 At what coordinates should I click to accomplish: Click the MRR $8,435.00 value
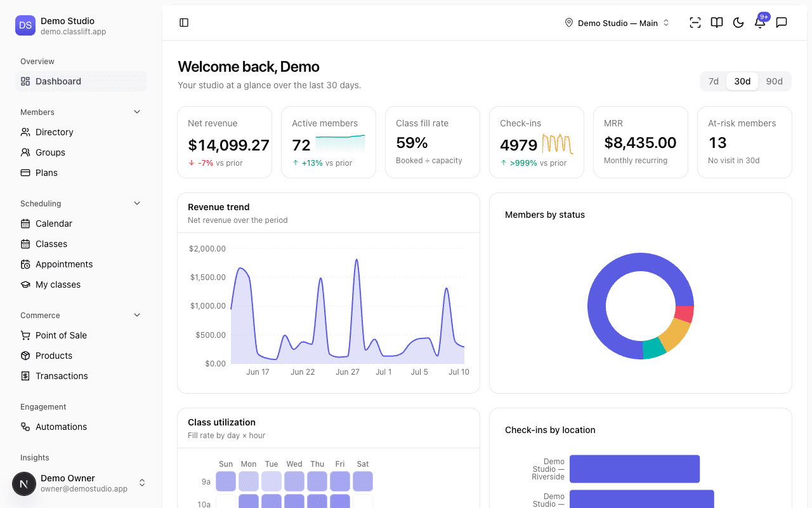click(640, 142)
